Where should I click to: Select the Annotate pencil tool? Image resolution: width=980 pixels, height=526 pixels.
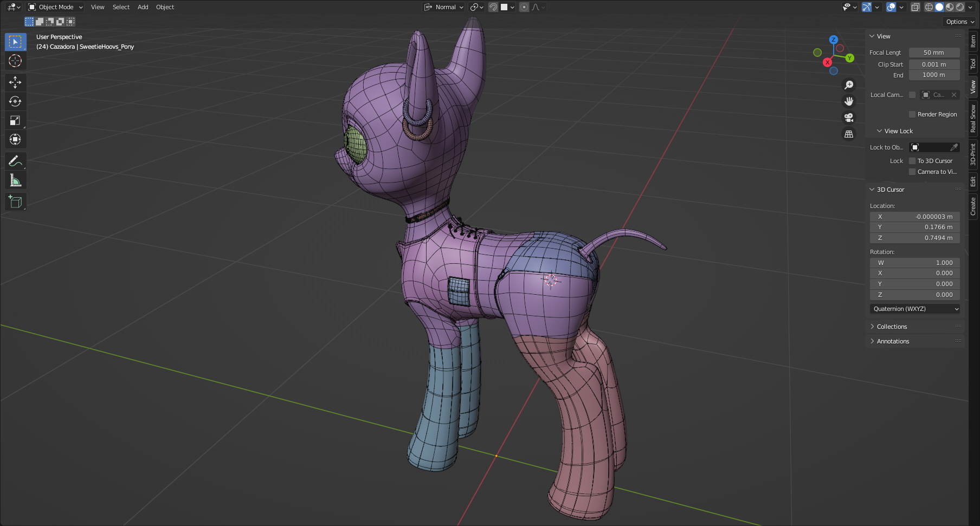[15, 161]
